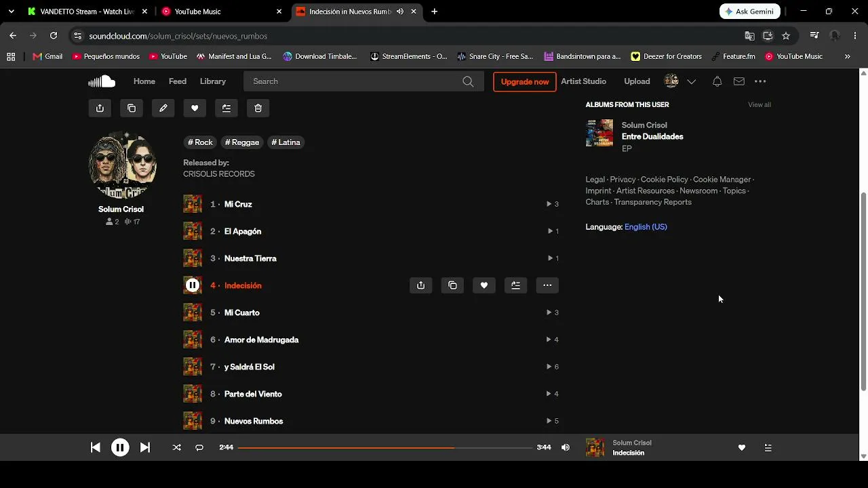Open the tab search dropdown arrow

tap(11, 12)
